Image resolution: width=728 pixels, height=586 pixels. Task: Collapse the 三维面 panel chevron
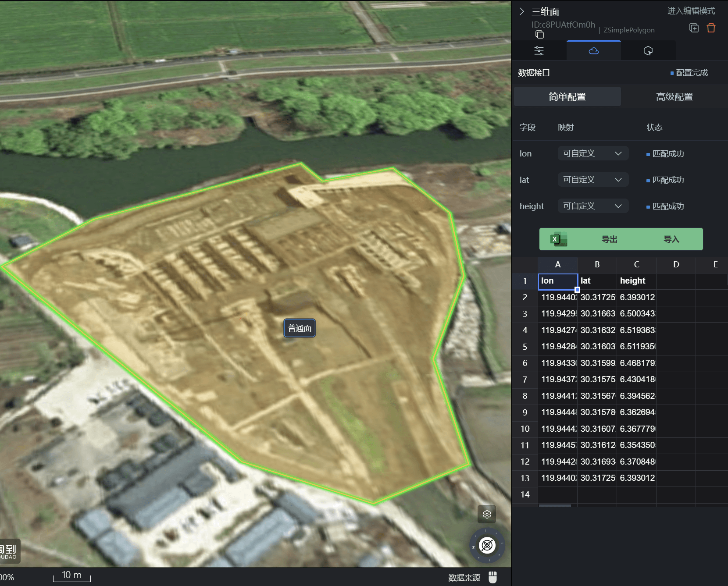coord(522,11)
